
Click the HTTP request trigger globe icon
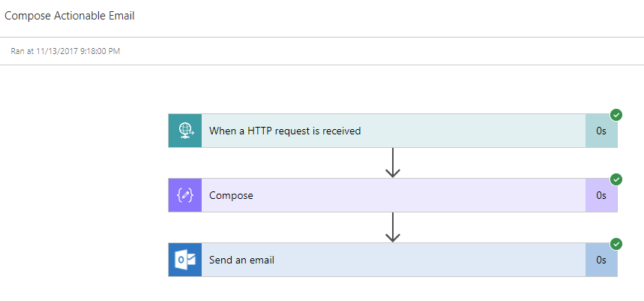185,131
